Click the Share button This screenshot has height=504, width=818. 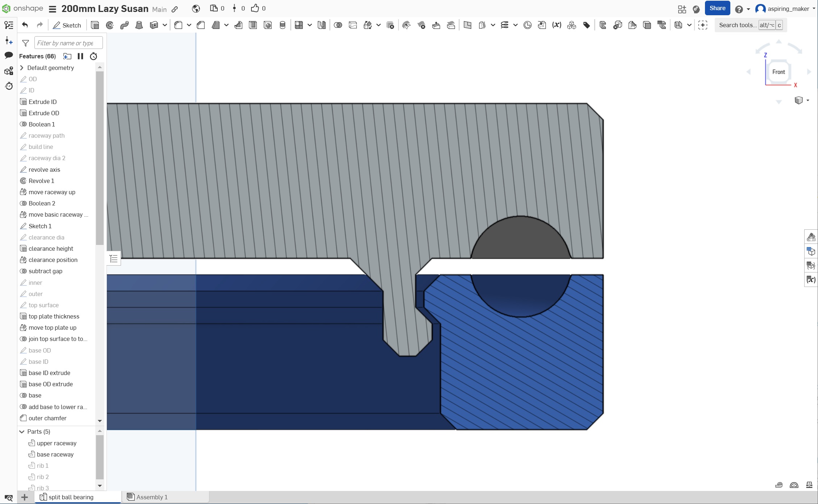717,8
